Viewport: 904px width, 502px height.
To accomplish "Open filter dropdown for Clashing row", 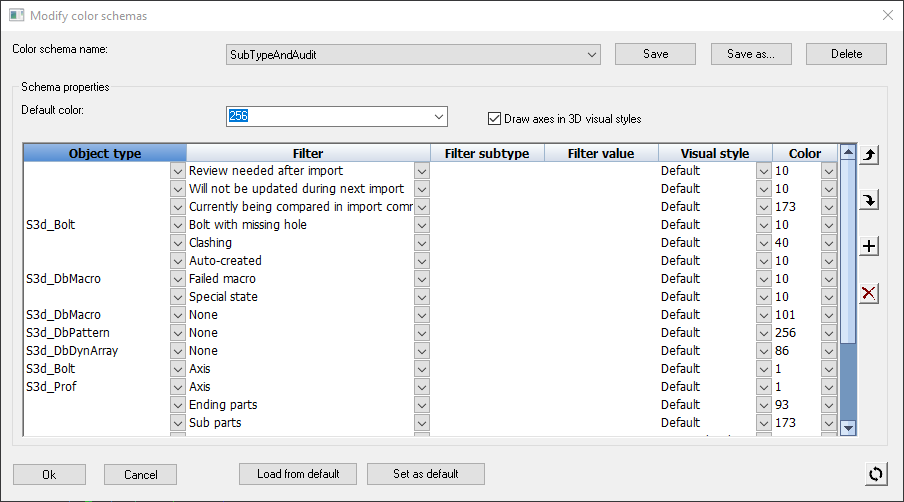I will coord(422,243).
